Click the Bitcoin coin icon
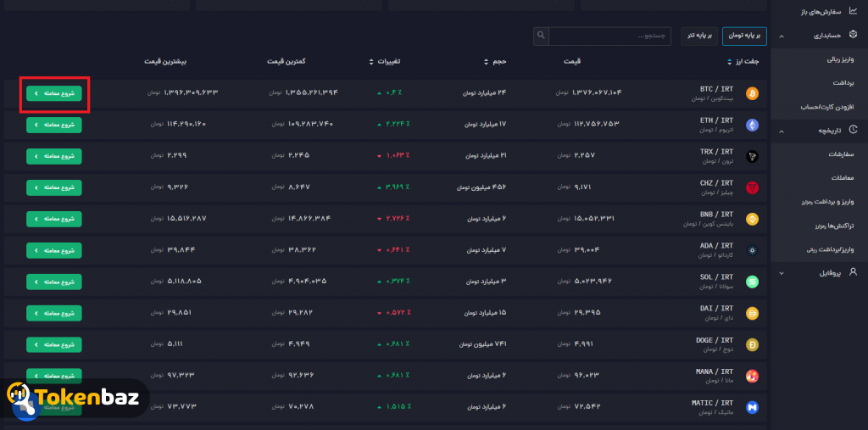This screenshot has height=430, width=868. (x=752, y=93)
